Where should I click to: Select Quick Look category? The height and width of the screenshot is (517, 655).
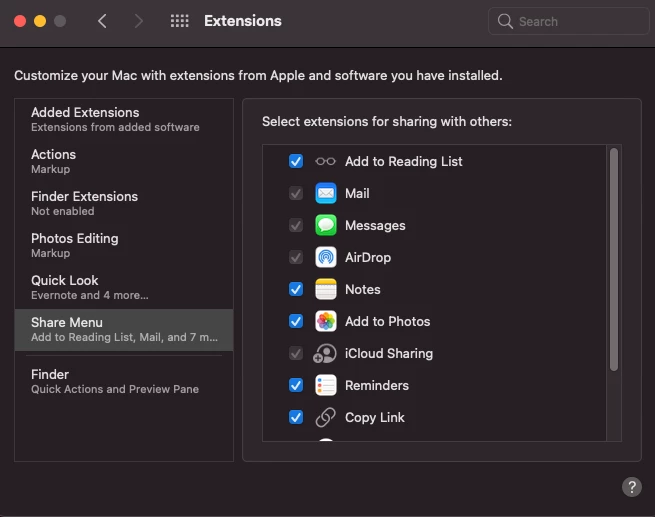(x=124, y=287)
